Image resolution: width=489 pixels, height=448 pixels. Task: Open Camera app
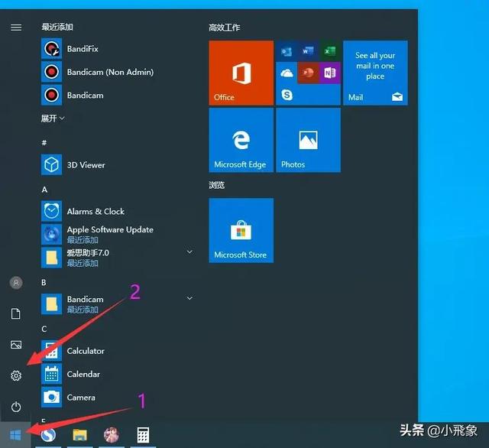117,397
